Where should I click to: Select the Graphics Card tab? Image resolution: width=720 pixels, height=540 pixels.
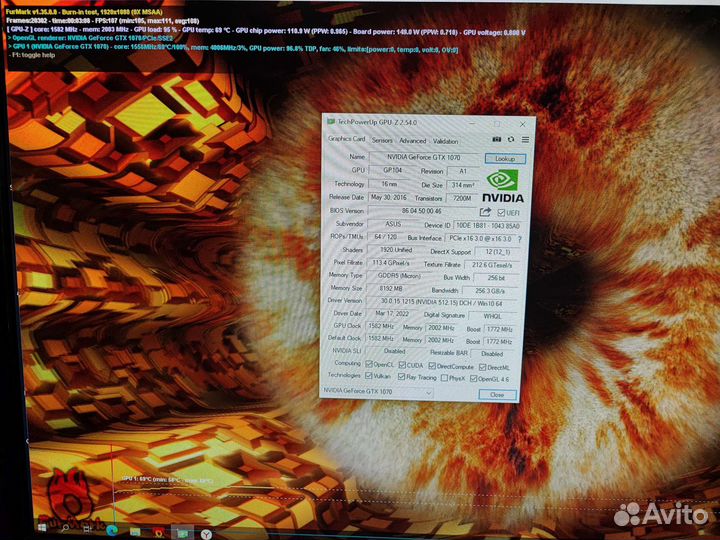click(x=346, y=139)
